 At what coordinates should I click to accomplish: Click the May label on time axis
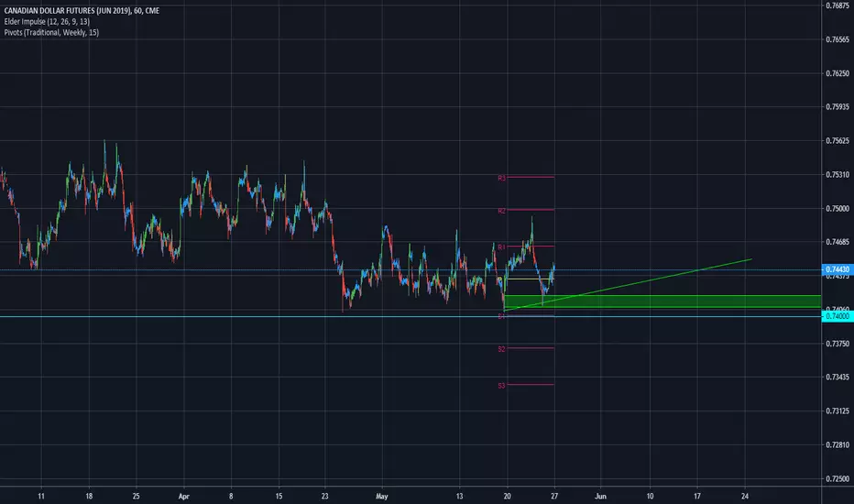coord(382,497)
